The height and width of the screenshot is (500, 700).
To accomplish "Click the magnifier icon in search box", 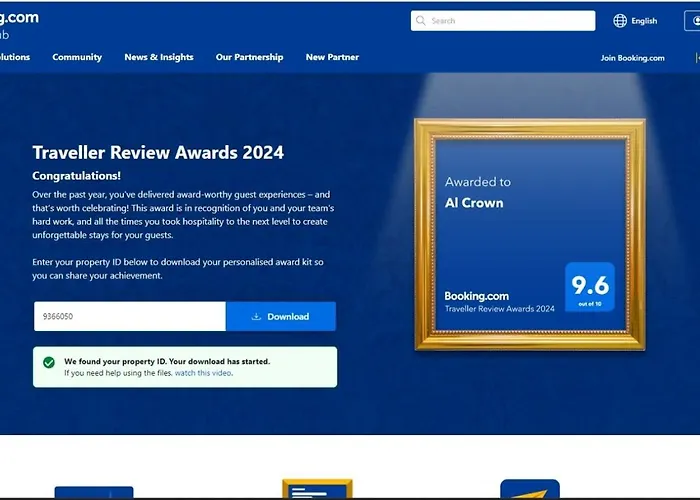I will pos(421,21).
